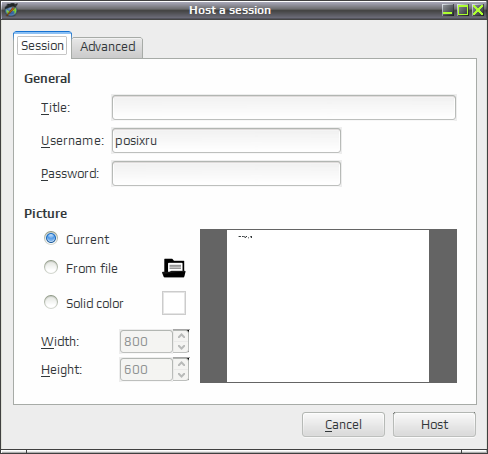Image resolution: width=488 pixels, height=454 pixels.
Task: Increase the Height value with up arrow
Action: (181, 364)
